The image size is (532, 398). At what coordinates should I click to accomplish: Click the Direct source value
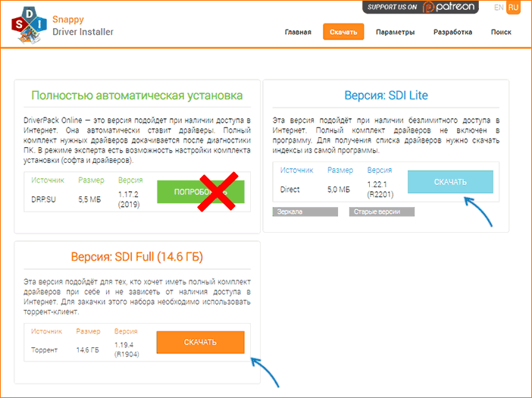289,190
